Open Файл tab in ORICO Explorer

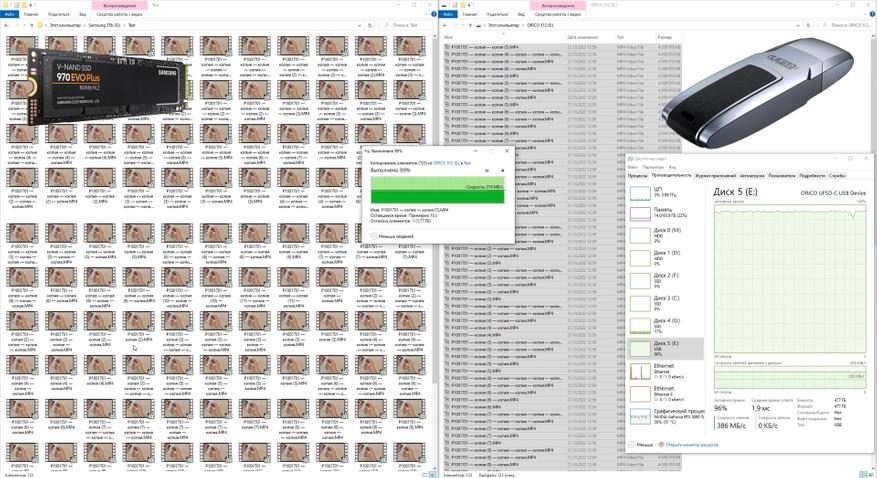(x=447, y=14)
